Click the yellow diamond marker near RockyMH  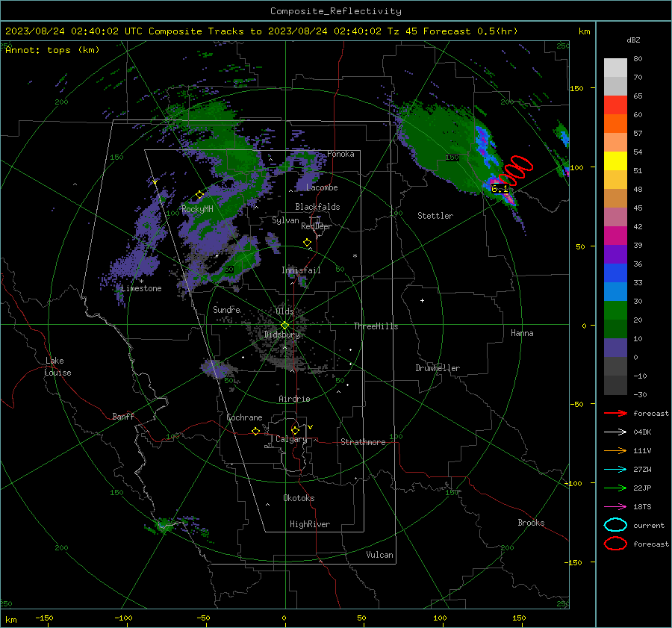[x=199, y=195]
